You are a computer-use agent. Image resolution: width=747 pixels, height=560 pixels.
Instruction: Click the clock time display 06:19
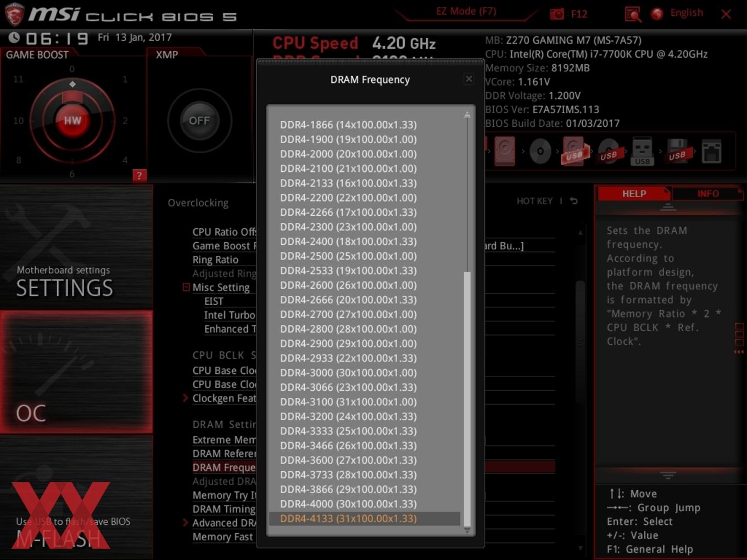pos(57,38)
